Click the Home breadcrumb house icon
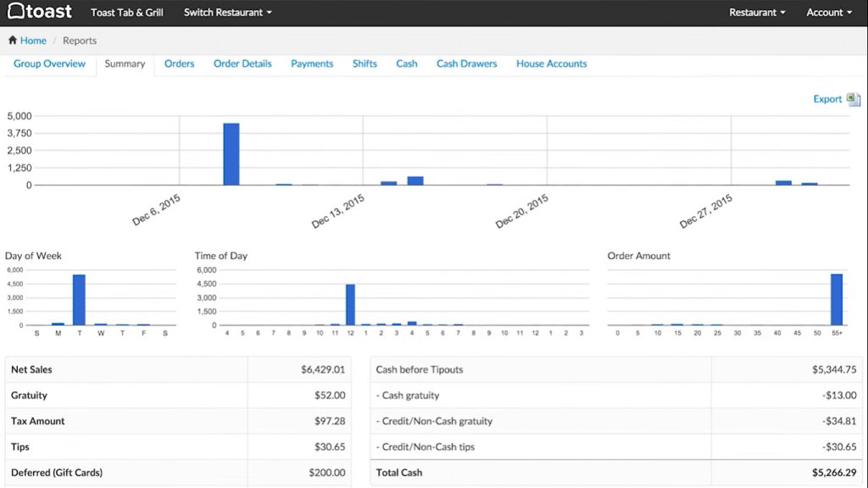Viewport: 868px width, 488px height. (13, 41)
